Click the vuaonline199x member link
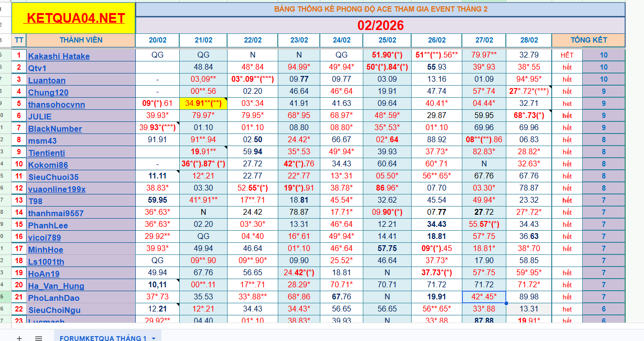Viewport: 644px width, 341px height. (57, 189)
